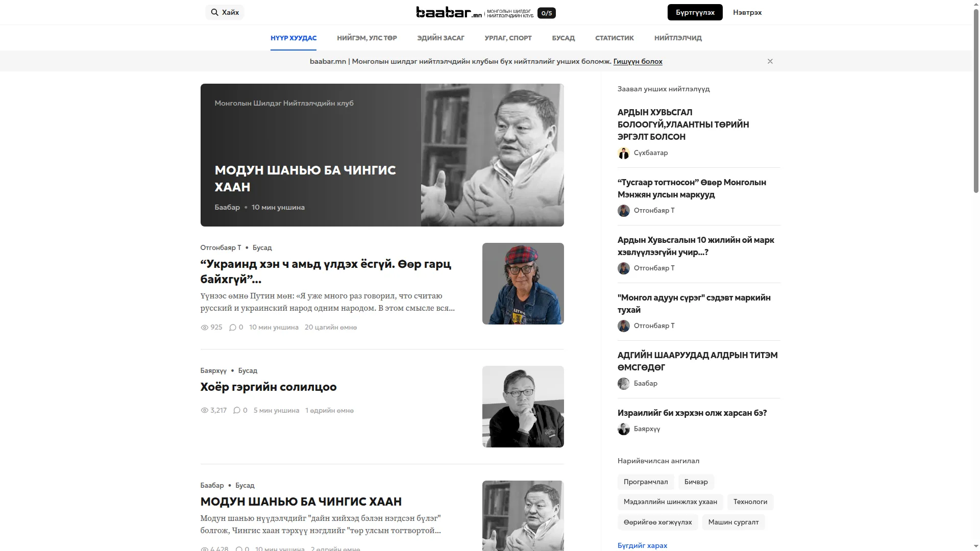Click author avatar beside “Тусгаар тогтносон” article
Viewport: 980px width, 551px height.
(624, 211)
